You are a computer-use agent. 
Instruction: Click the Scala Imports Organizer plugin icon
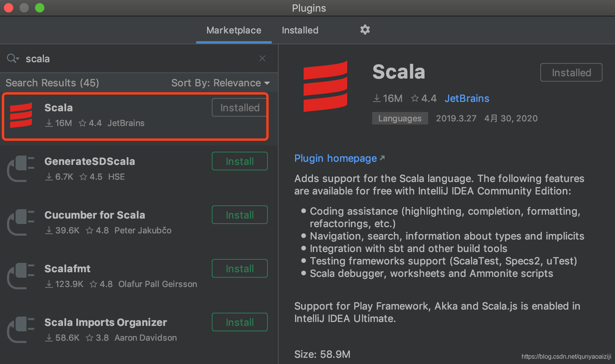coord(21,330)
